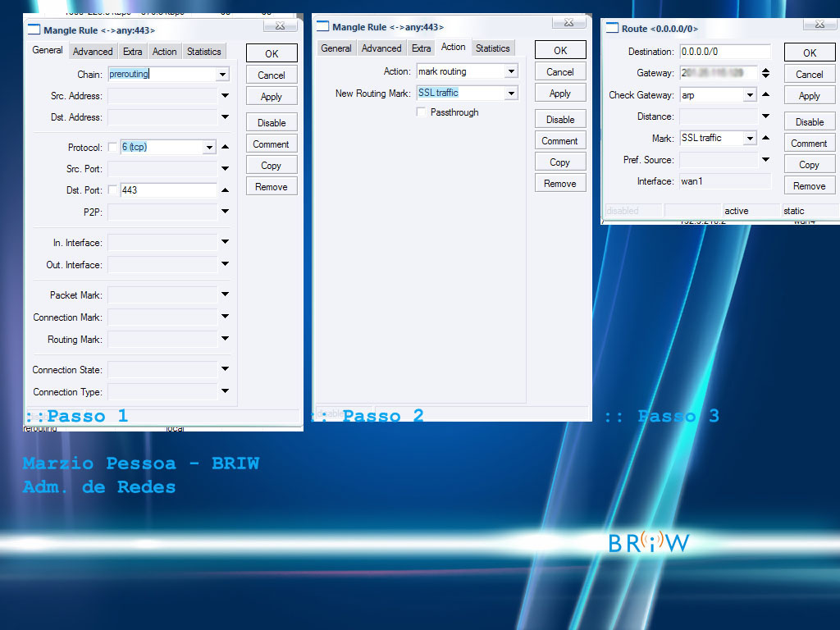Expand the Dst. Address field arrow
The height and width of the screenshot is (630, 840).
point(225,116)
